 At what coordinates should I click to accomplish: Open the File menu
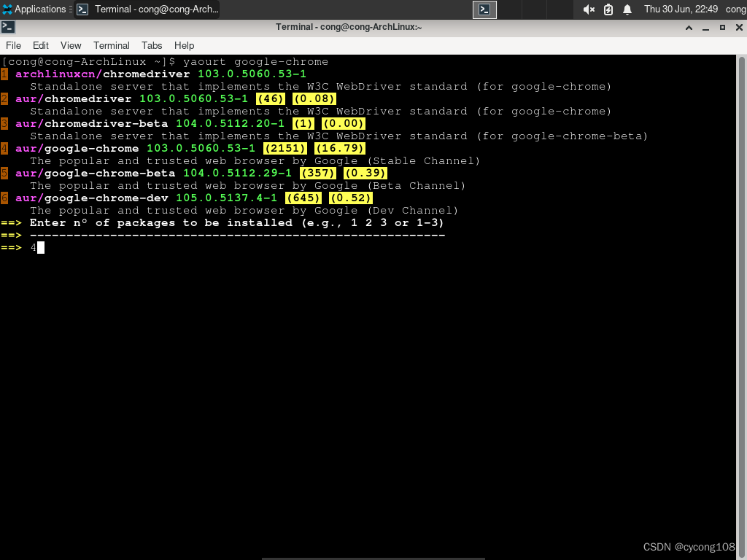pos(13,46)
